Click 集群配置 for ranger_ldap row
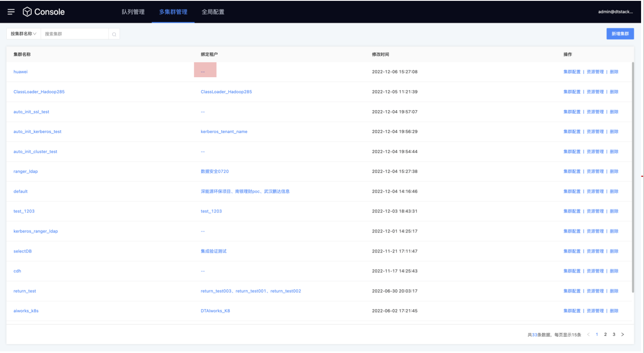Viewport: 644px width, 353px height. [572, 171]
